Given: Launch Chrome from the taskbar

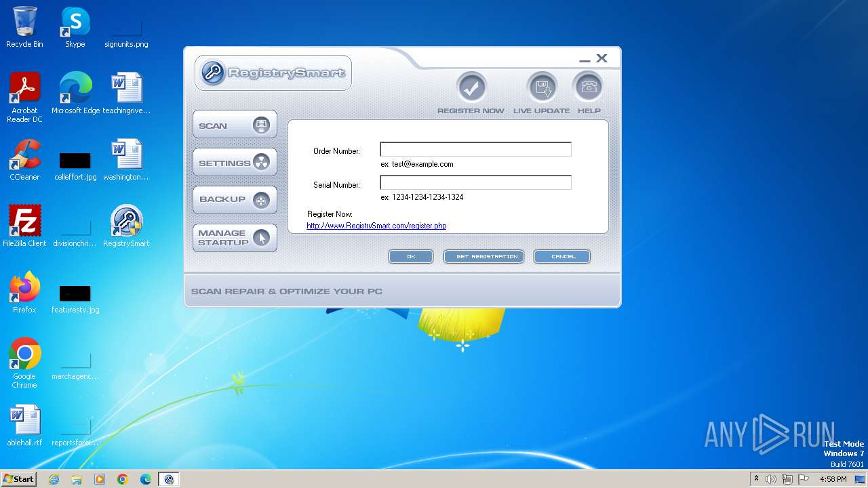Looking at the screenshot, I should point(123,479).
